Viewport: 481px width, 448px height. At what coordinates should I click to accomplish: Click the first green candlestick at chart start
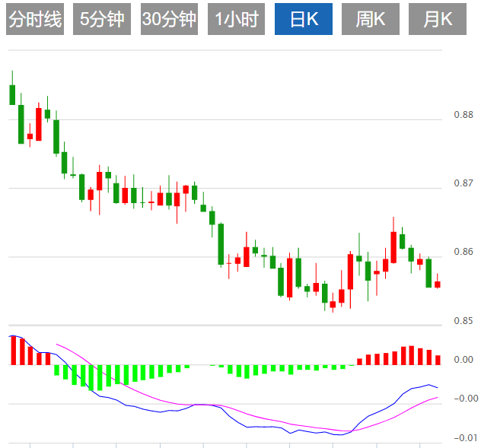pyautogui.click(x=12, y=95)
